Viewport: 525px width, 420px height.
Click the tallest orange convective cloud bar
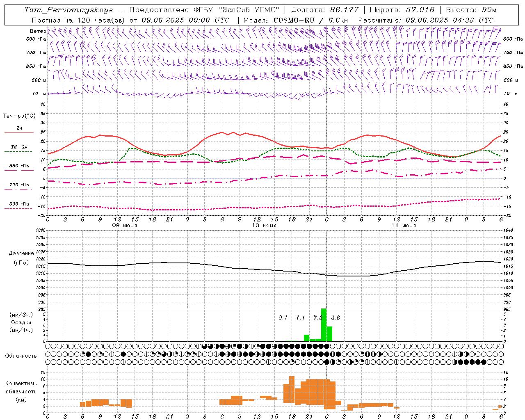pyautogui.click(x=292, y=390)
